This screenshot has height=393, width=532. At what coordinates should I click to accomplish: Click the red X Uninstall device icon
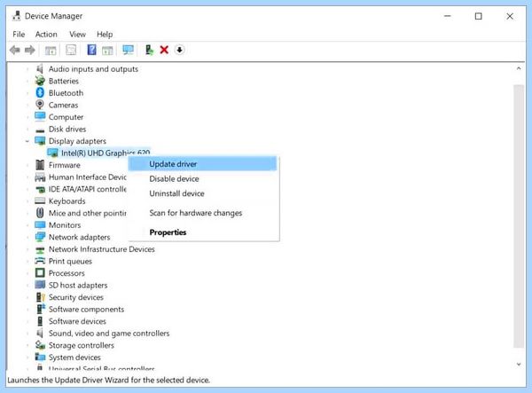164,51
